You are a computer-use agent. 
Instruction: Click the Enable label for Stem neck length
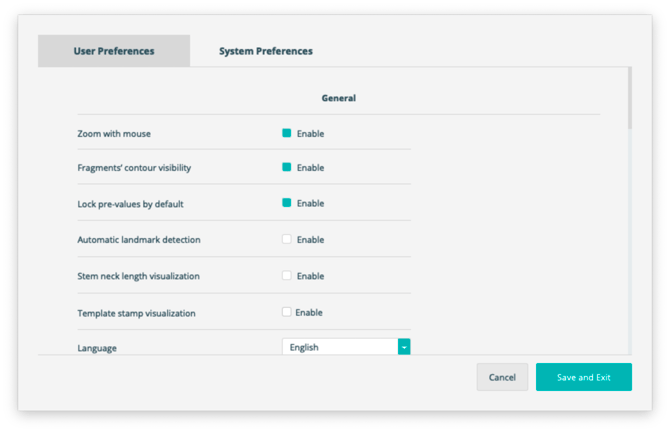tap(310, 276)
